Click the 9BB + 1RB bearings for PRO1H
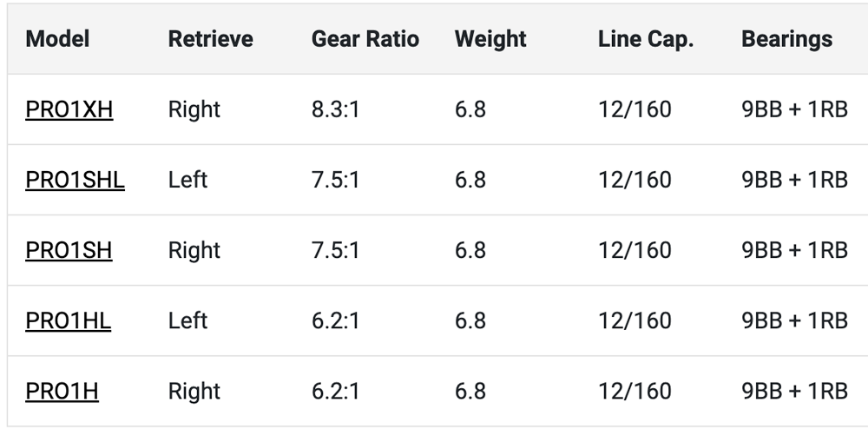Screen dimensions: 868x429 coord(794,391)
